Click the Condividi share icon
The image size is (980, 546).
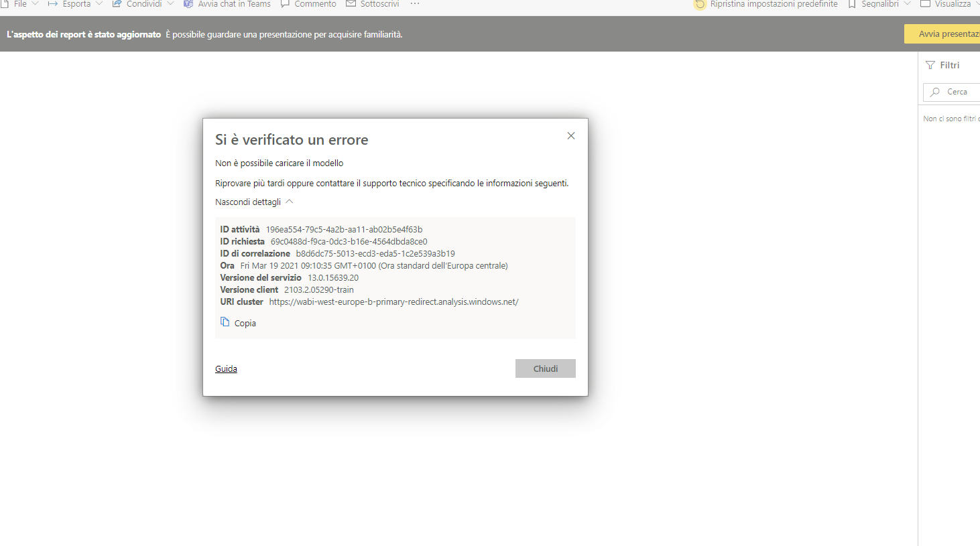click(x=117, y=4)
